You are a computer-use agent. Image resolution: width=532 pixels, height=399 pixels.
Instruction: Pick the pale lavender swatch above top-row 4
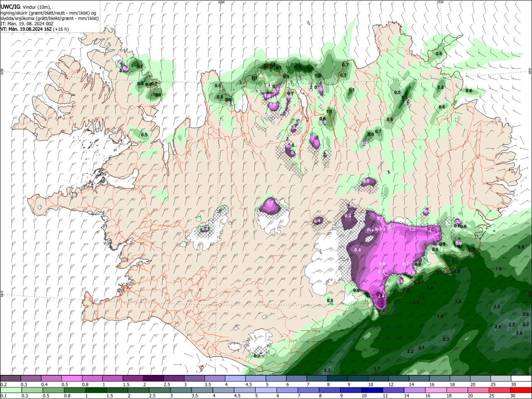pyautogui.click(x=234, y=379)
